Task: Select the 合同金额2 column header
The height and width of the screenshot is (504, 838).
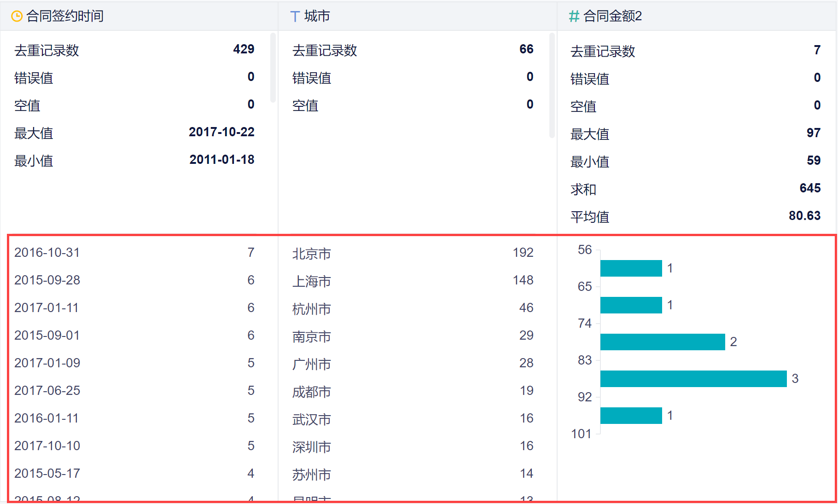Action: 612,17
